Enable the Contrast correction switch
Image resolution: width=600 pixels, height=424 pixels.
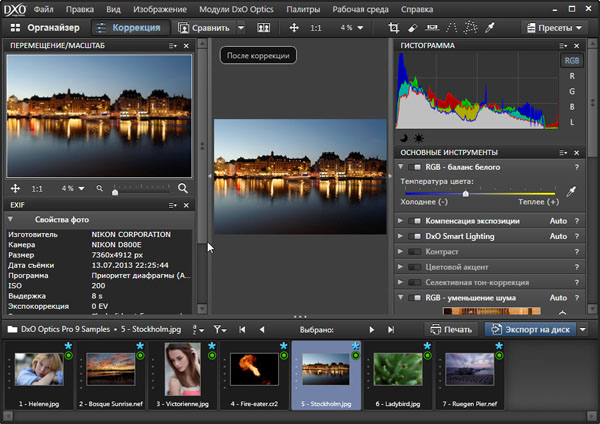coord(414,252)
